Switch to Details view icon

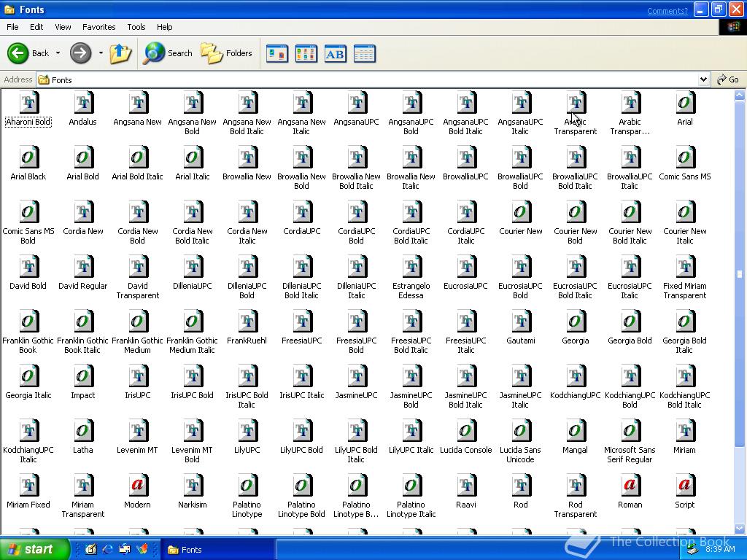[365, 53]
